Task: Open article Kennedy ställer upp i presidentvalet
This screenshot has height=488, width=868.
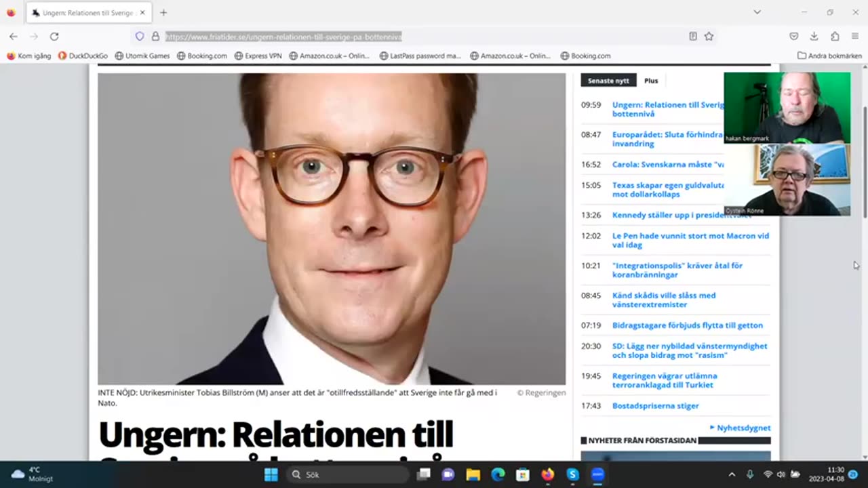Action: 682,215
